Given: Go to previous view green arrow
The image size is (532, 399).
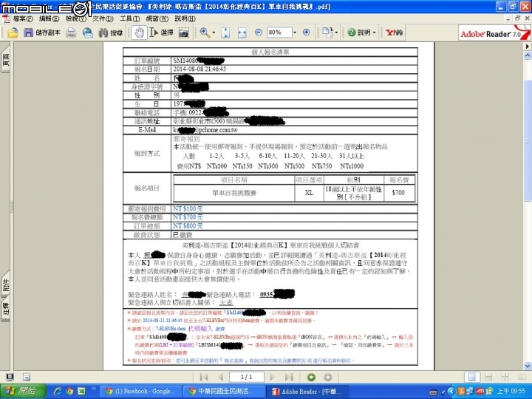Looking at the screenshot, I should [311, 377].
